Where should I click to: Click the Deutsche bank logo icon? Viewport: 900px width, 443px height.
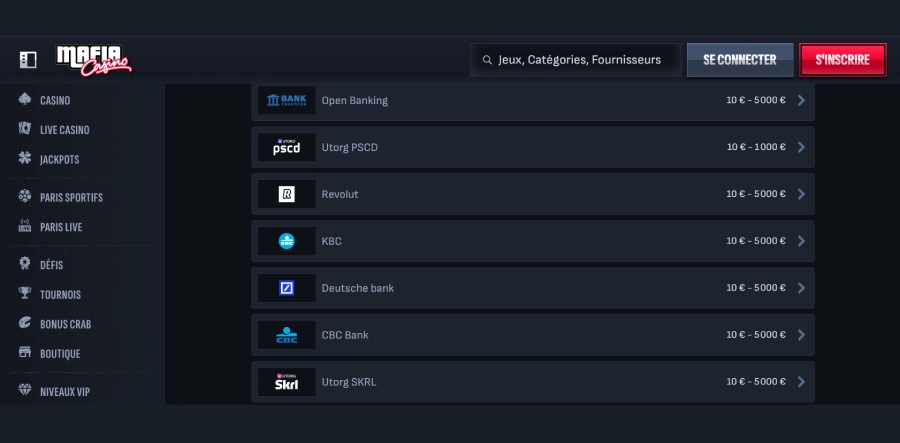pos(287,288)
